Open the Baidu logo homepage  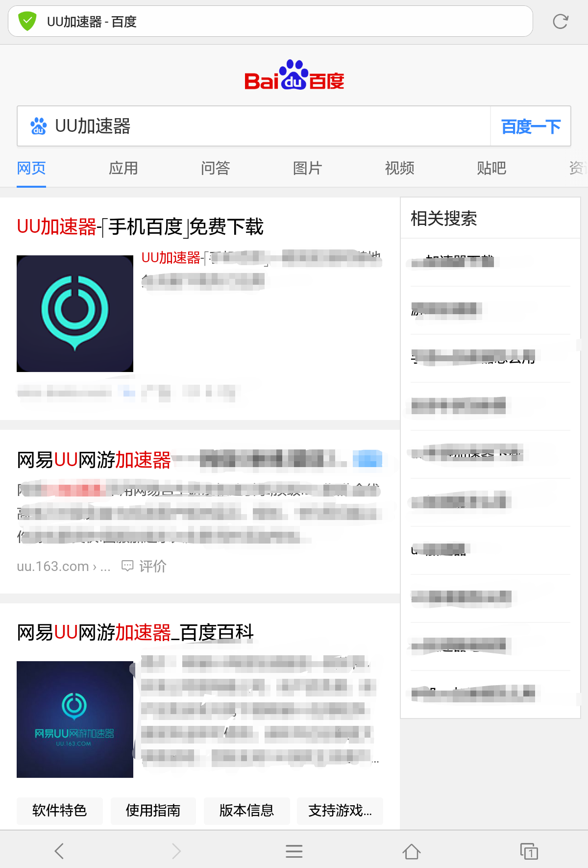point(294,75)
